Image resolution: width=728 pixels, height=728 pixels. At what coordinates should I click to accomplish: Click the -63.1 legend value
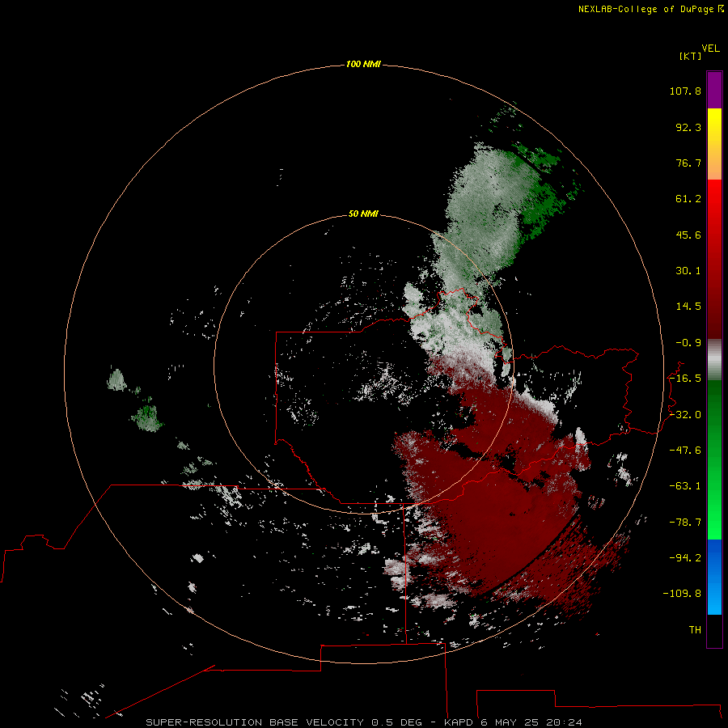685,486
